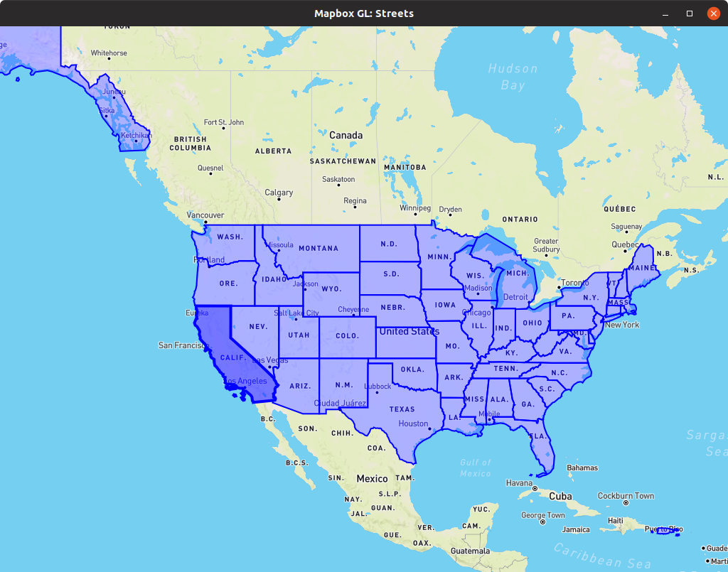Click the Gulf of Mexico label
728x572 pixels.
click(x=475, y=466)
